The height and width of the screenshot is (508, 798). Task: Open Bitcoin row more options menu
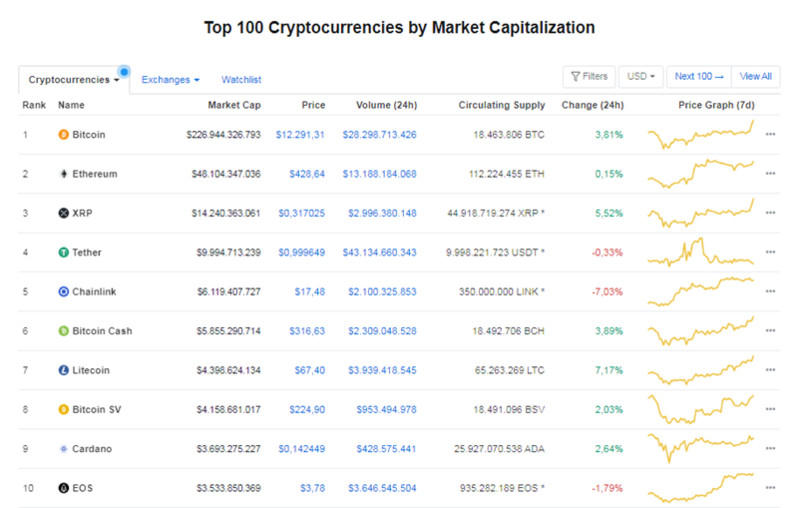(770, 134)
